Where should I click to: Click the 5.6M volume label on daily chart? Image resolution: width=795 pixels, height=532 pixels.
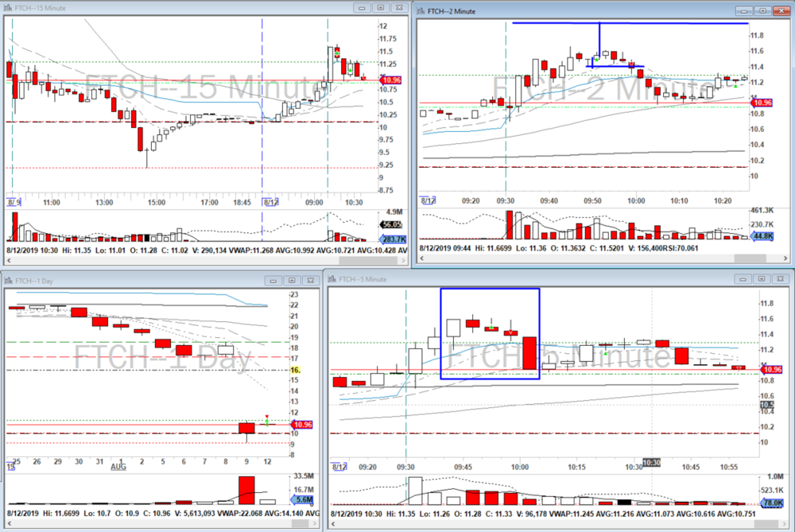[304, 500]
